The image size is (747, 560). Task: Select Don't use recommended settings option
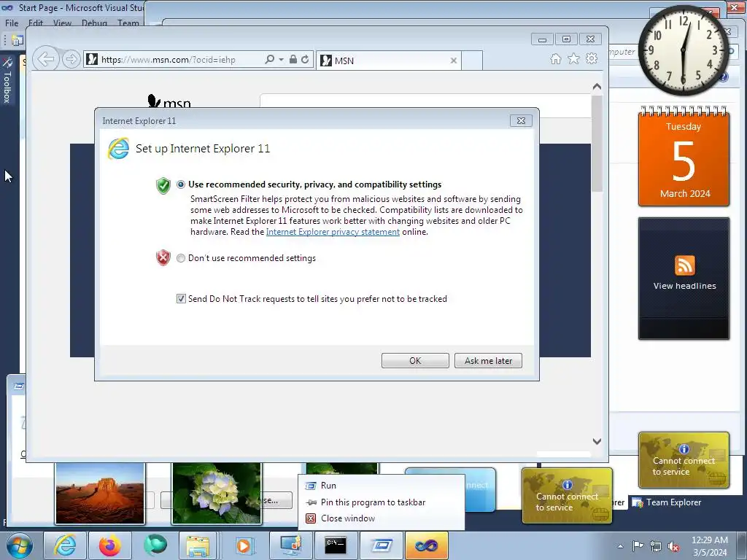(x=181, y=258)
